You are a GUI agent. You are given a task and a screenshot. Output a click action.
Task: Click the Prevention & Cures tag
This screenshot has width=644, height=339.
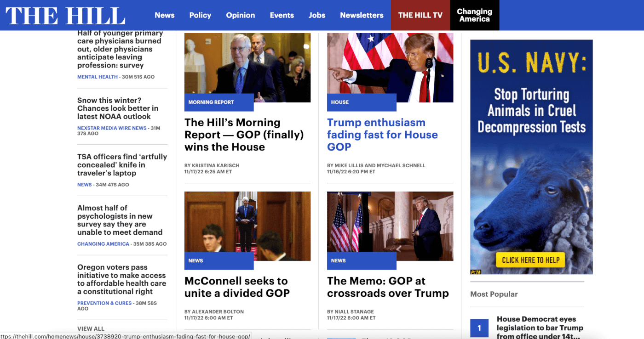[x=104, y=303]
